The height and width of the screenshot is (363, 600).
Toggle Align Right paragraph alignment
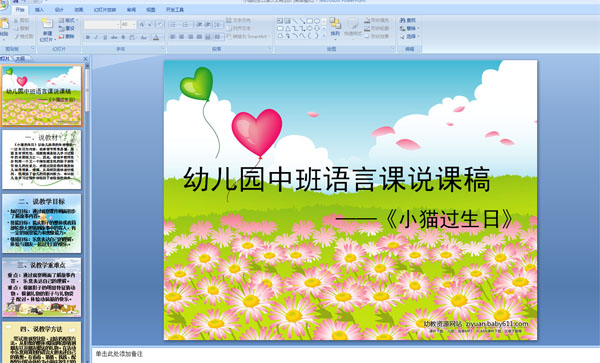tap(190, 37)
